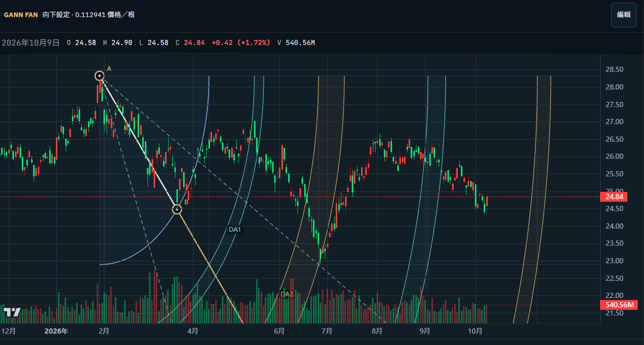Click the red 24.84 current price tag
This screenshot has height=345, width=644.
click(613, 197)
